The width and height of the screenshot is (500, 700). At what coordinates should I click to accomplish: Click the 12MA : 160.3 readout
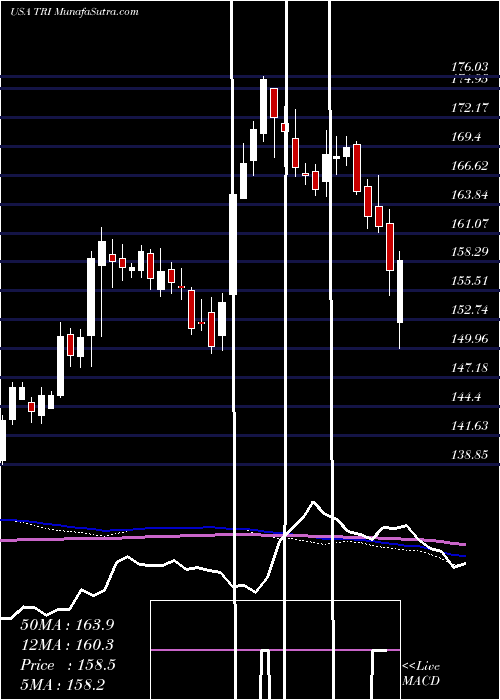(67, 645)
